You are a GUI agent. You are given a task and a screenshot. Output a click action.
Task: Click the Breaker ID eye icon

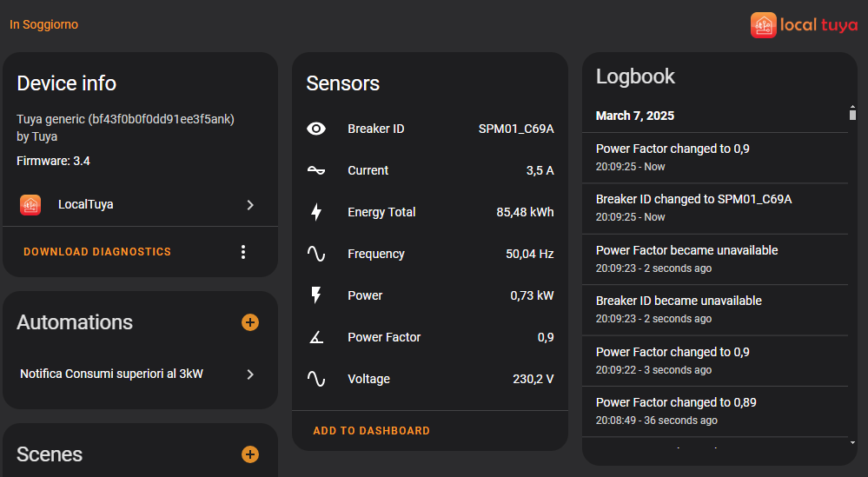click(316, 129)
